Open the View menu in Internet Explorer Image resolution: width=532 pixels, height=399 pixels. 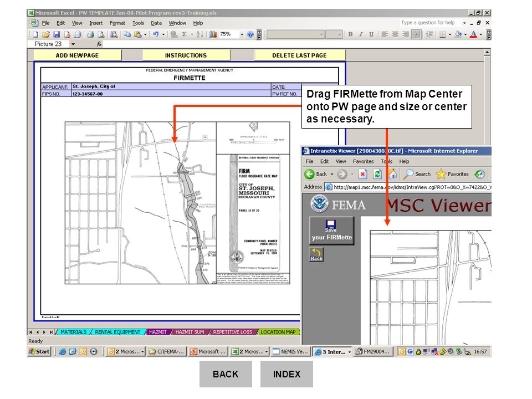(341, 161)
